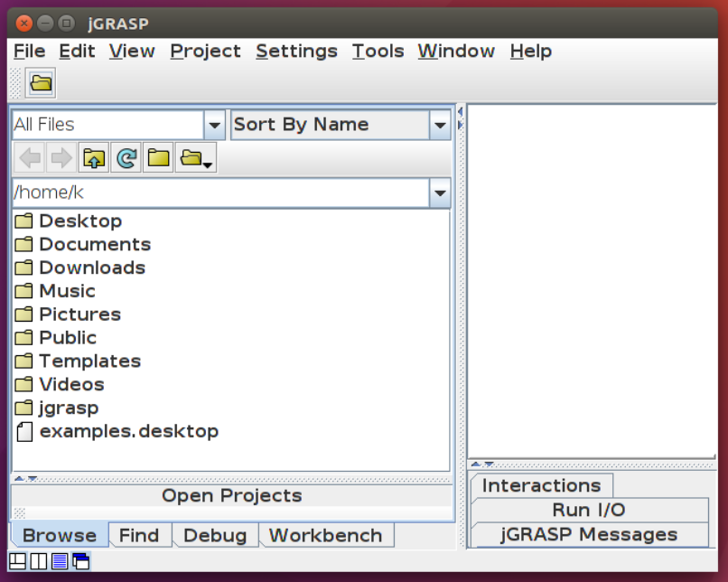Expand the All Files filter dropdown
728x582 pixels.
(215, 125)
